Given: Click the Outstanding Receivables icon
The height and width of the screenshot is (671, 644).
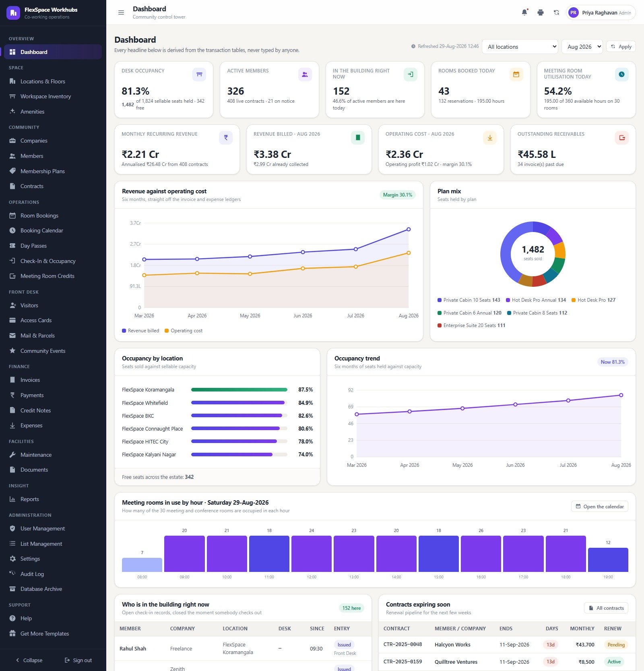Looking at the screenshot, I should (622, 138).
